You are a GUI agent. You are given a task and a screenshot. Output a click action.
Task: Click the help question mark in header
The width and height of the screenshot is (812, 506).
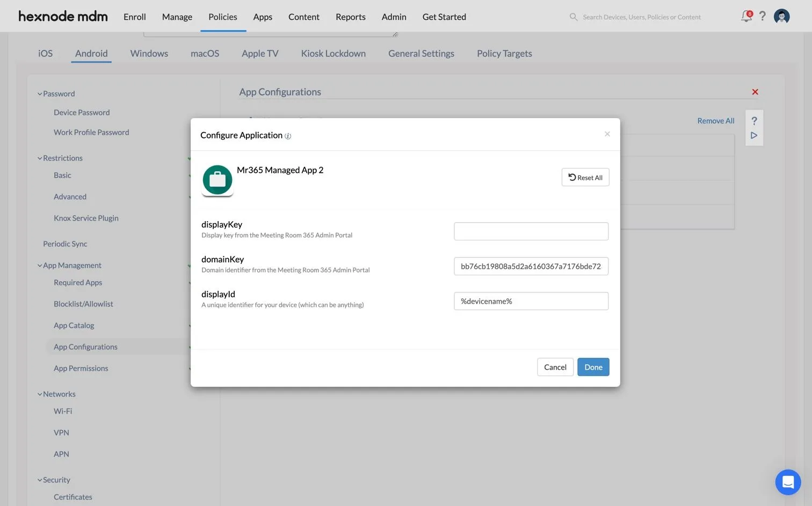pyautogui.click(x=762, y=16)
